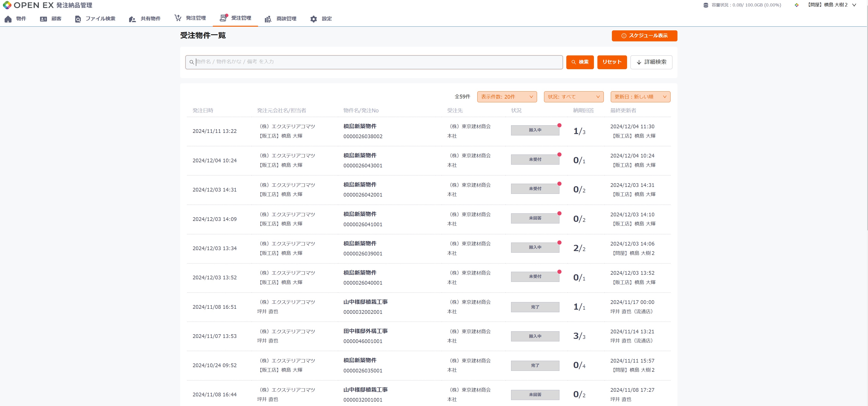The image size is (868, 406).
Task: Click the OPEN EX logo icon
Action: pyautogui.click(x=7, y=5)
